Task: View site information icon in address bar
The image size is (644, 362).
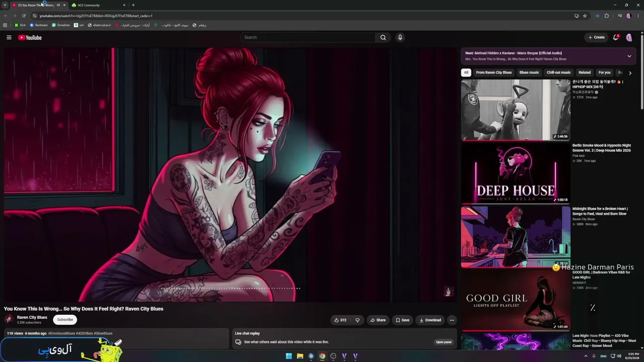Action: coord(34,16)
